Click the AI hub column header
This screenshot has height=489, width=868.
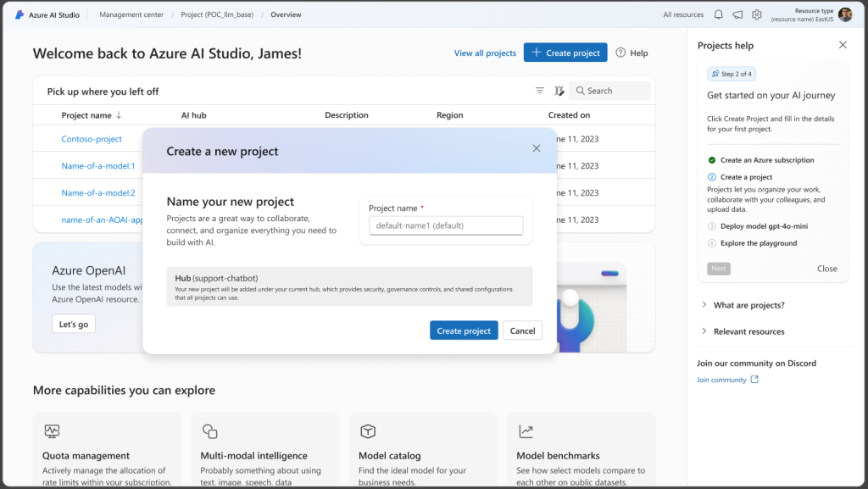click(194, 115)
